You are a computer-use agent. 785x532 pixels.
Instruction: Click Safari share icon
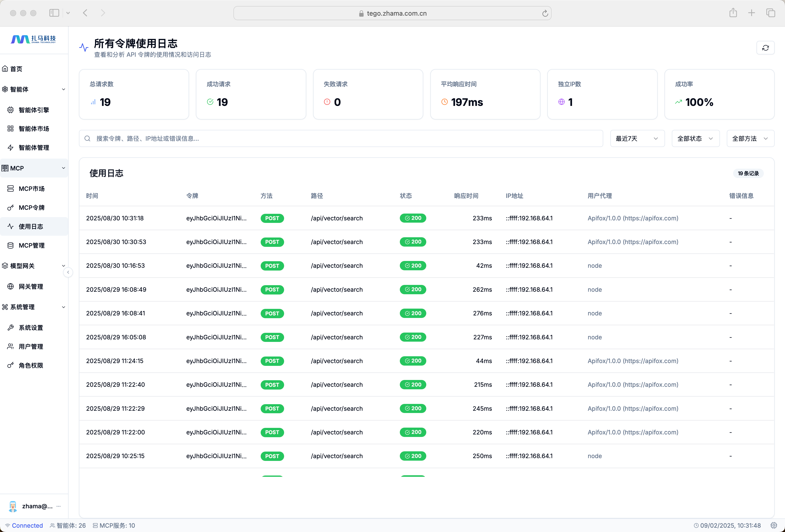point(733,13)
